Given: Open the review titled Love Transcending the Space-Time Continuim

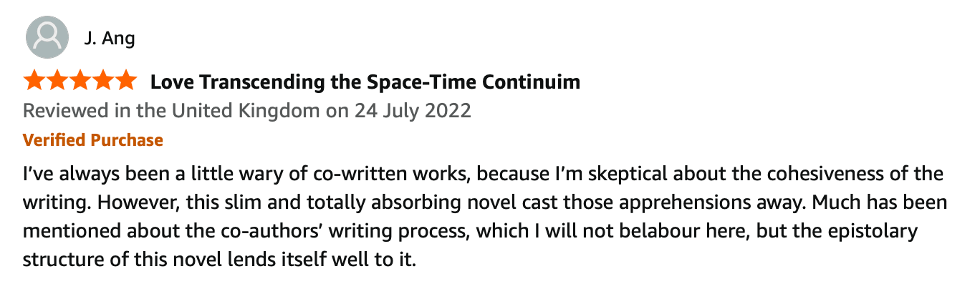Looking at the screenshot, I should pyautogui.click(x=365, y=82).
